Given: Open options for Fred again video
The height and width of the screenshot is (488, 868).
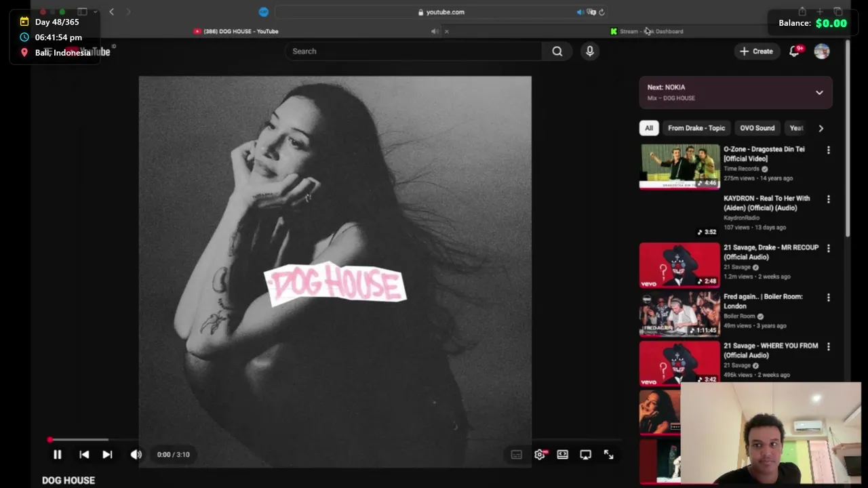Looking at the screenshot, I should coord(828,298).
